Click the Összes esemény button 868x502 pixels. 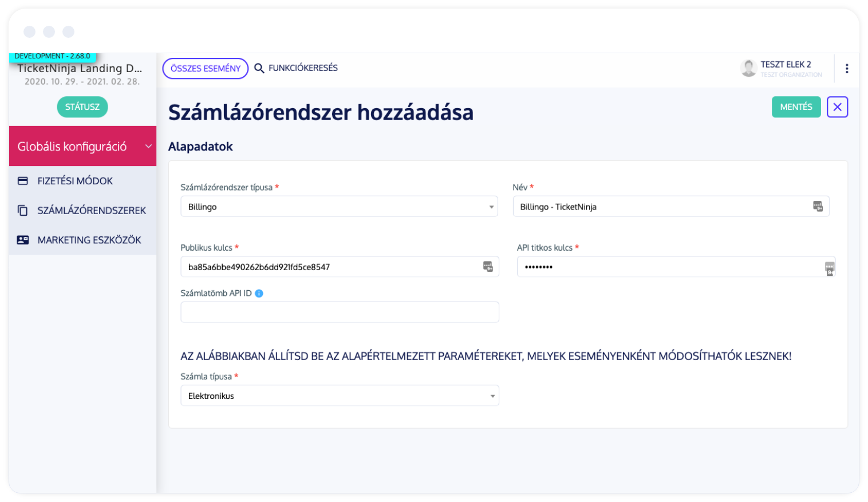coord(206,69)
